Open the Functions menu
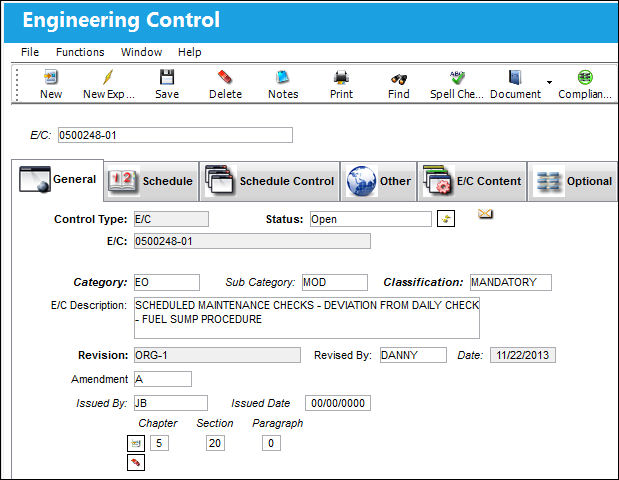 point(80,52)
